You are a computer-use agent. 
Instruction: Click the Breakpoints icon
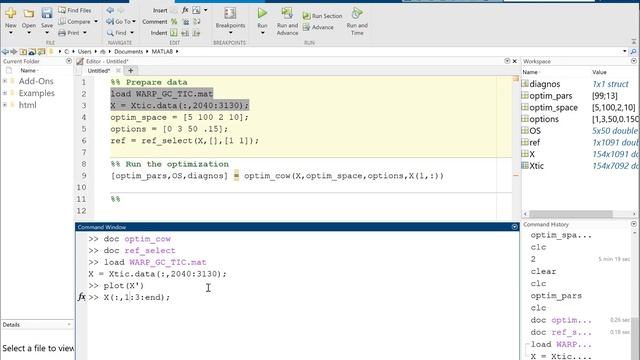pos(230,13)
